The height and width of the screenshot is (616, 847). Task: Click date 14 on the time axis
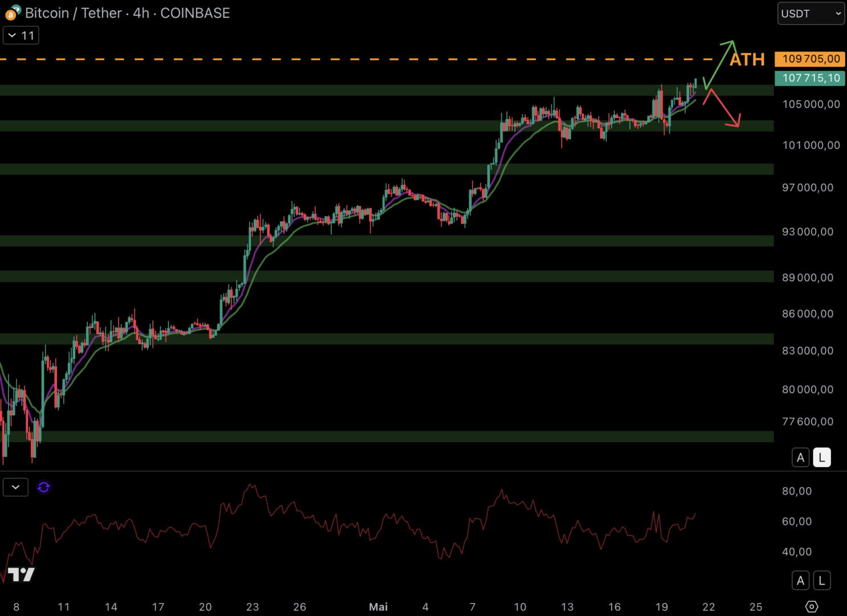click(x=111, y=607)
